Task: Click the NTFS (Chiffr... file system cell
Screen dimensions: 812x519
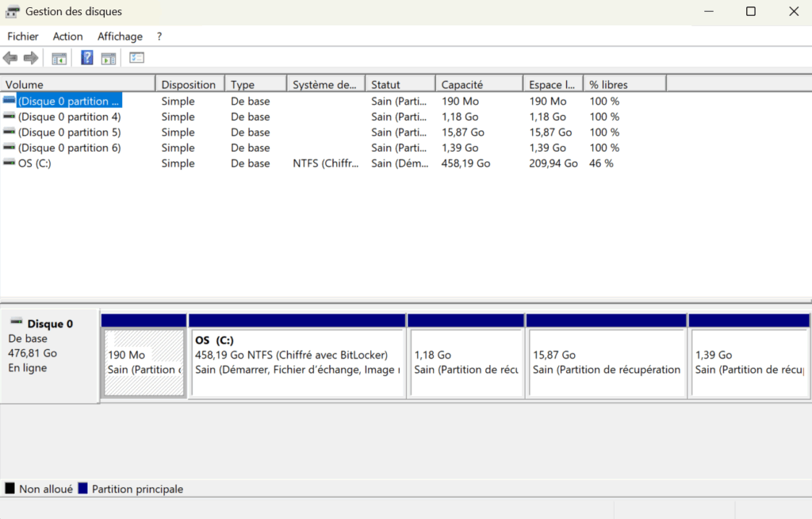Action: pos(326,163)
